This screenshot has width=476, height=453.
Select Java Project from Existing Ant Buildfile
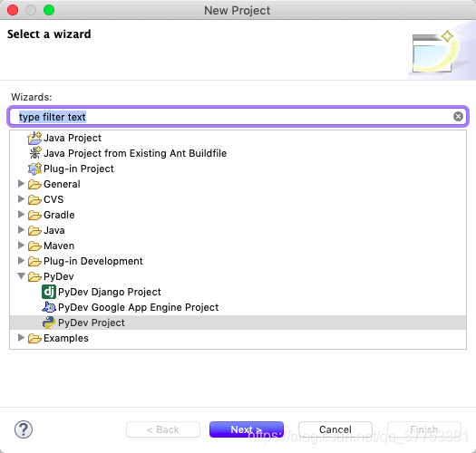click(135, 153)
